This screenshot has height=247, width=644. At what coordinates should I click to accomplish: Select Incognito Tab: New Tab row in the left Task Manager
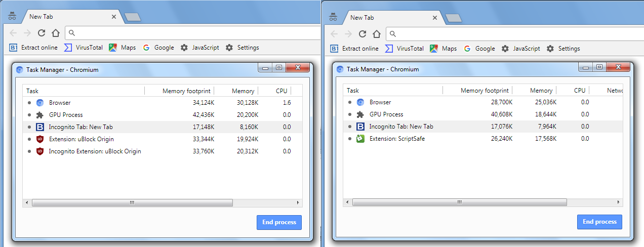click(x=163, y=127)
